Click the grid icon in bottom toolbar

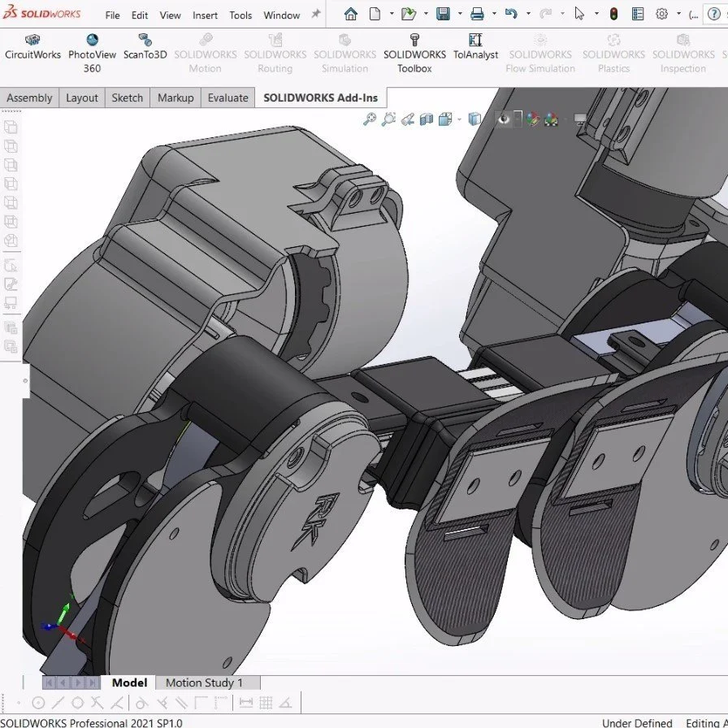[x=266, y=703]
